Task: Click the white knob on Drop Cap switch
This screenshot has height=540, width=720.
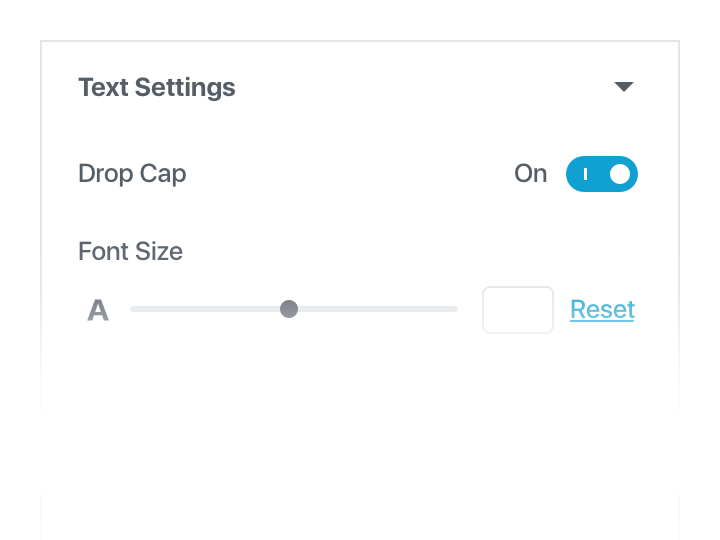Action: click(620, 174)
